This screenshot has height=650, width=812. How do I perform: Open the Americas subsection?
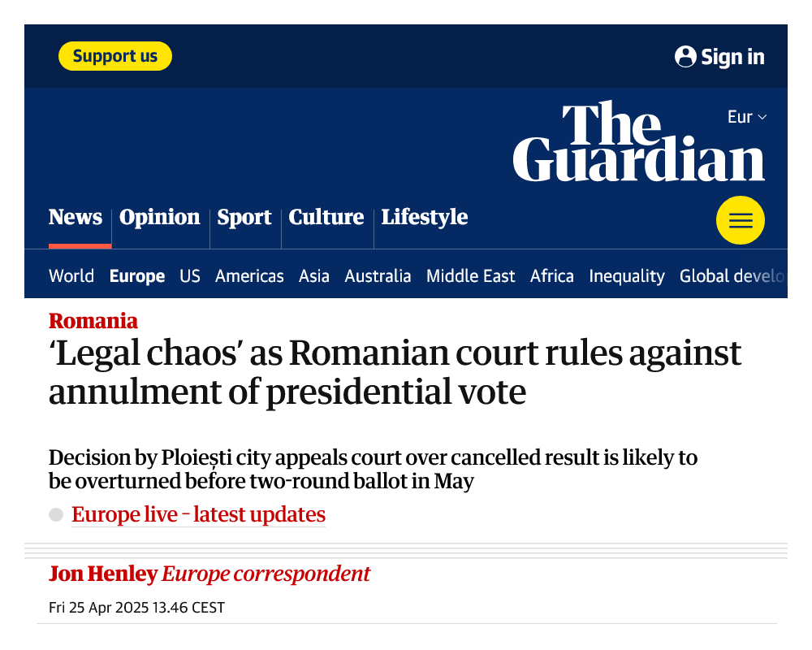tap(249, 275)
